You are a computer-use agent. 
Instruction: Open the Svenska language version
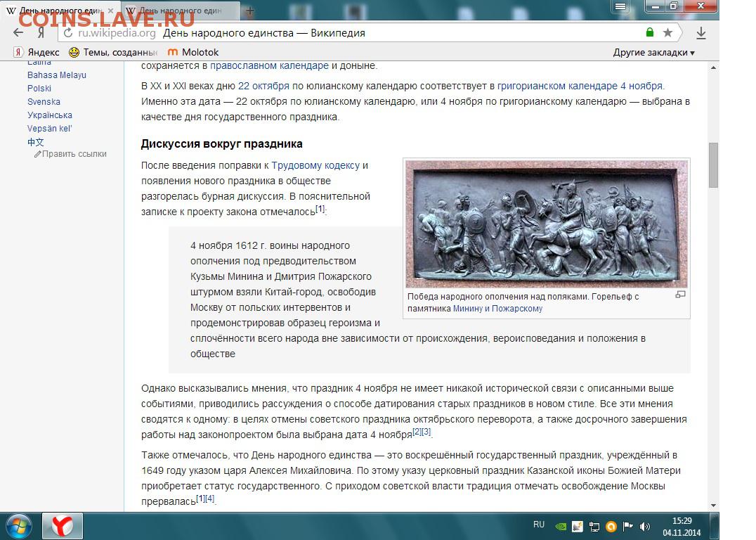click(44, 102)
